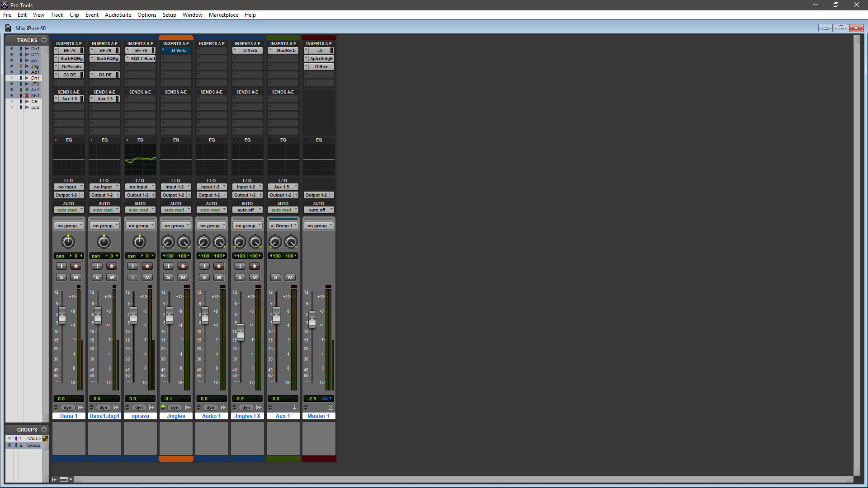This screenshot has height=488, width=868.
Task: Open the output window icon for Master 1 Output 1-2
Action: pyautogui.click(x=332, y=195)
